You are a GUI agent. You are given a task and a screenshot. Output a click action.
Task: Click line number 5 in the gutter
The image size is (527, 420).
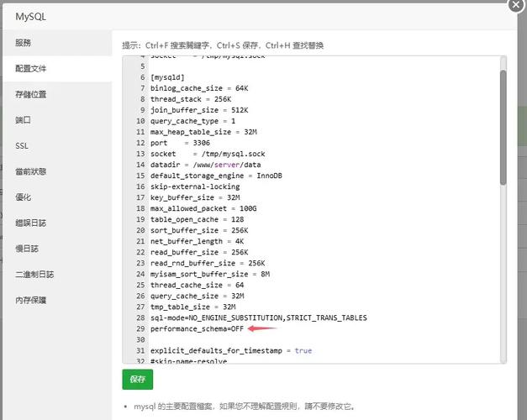click(x=143, y=66)
